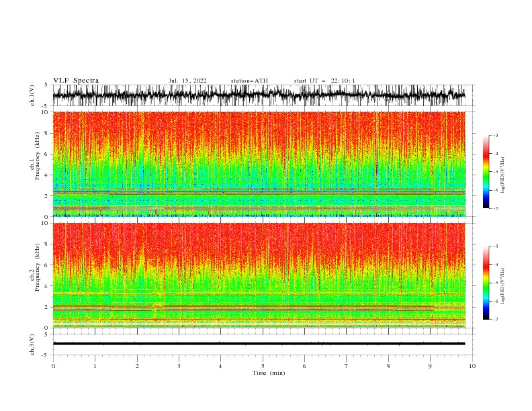Click the time axis tick label '7'
The width and height of the screenshot is (532, 411).
(347, 366)
